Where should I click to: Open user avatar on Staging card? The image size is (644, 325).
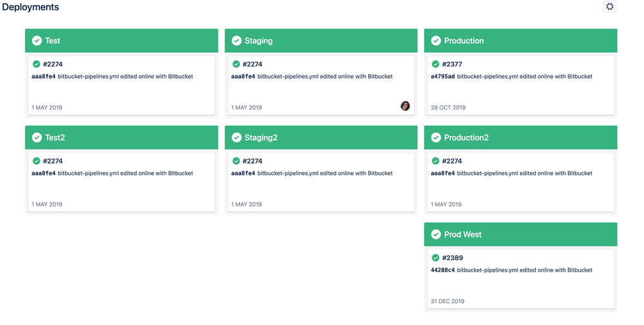[x=405, y=106]
